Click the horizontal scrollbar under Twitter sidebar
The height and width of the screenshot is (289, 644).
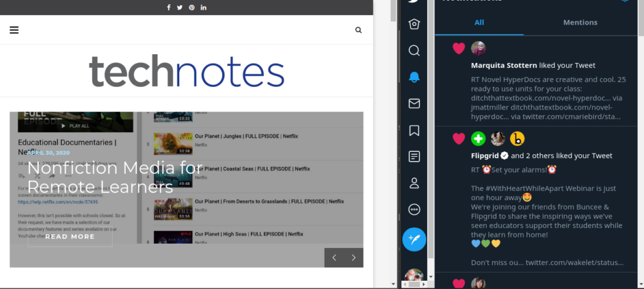[414, 285]
